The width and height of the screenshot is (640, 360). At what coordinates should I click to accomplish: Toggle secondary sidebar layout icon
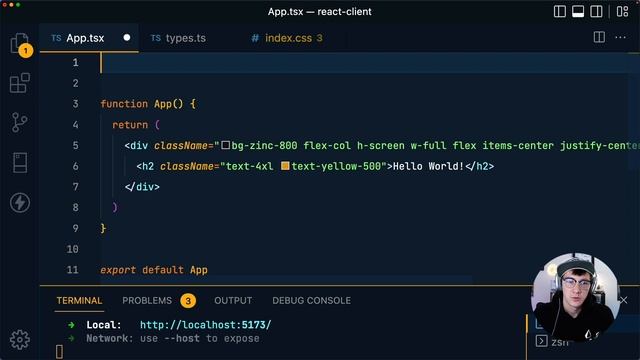[596, 11]
